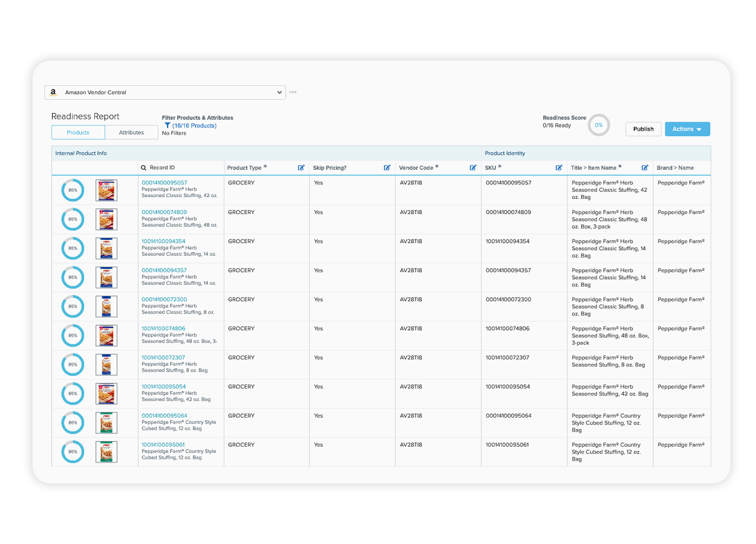This screenshot has height=544, width=756.
Task: Click product thumbnail for record 00014100072300
Action: pyautogui.click(x=106, y=306)
